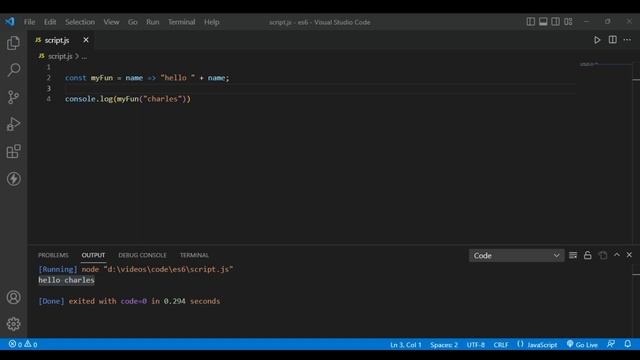Open editor More Actions ellipsis

point(627,40)
